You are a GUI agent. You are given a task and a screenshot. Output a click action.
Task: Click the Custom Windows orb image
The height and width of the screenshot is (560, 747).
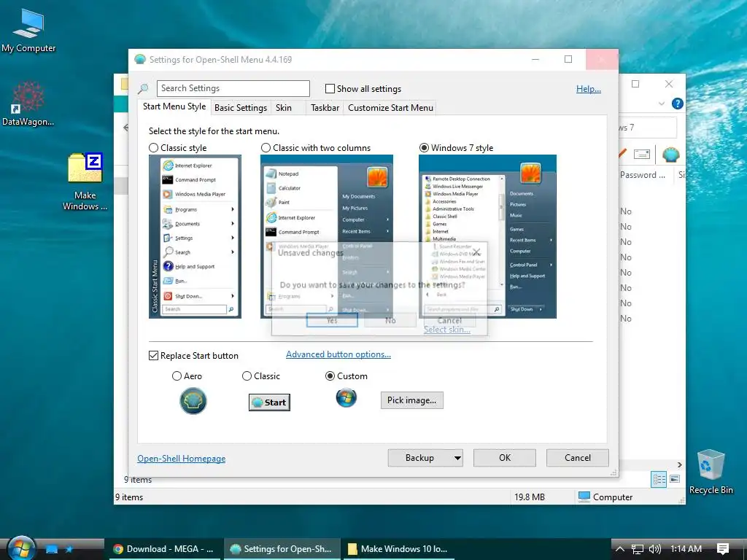[x=347, y=397]
